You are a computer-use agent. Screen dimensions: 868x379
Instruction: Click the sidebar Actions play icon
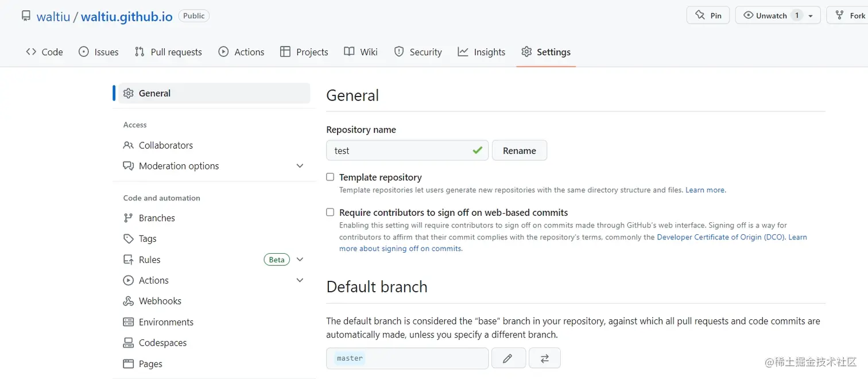coord(129,280)
